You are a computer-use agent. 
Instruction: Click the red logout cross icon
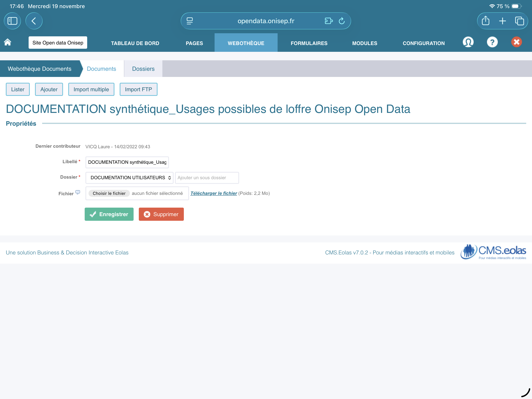(x=516, y=42)
